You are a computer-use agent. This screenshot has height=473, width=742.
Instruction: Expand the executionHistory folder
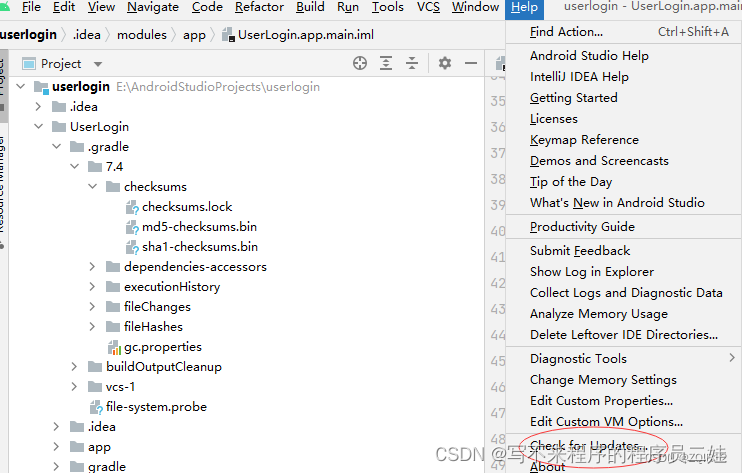click(x=92, y=287)
